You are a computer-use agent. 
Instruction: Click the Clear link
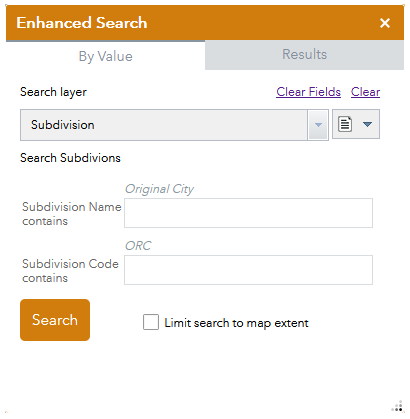tap(365, 92)
